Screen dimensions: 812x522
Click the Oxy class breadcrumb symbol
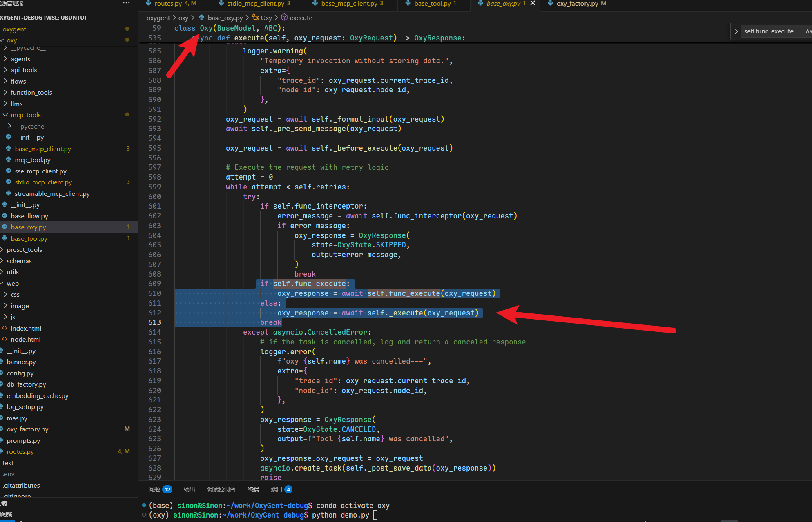[266, 18]
